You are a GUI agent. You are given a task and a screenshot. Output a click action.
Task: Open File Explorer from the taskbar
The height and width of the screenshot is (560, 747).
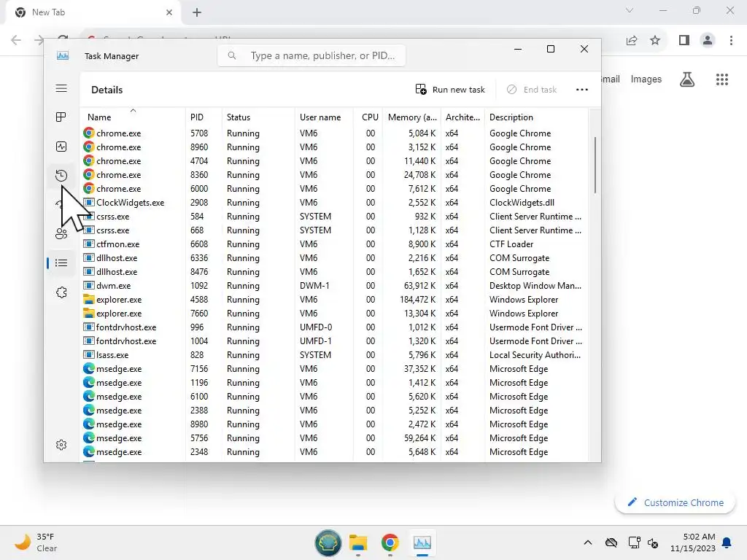pos(357,542)
